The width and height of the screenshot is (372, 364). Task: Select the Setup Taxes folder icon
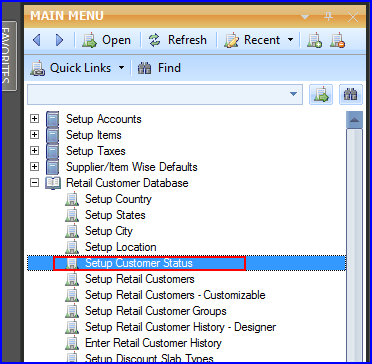click(x=53, y=151)
